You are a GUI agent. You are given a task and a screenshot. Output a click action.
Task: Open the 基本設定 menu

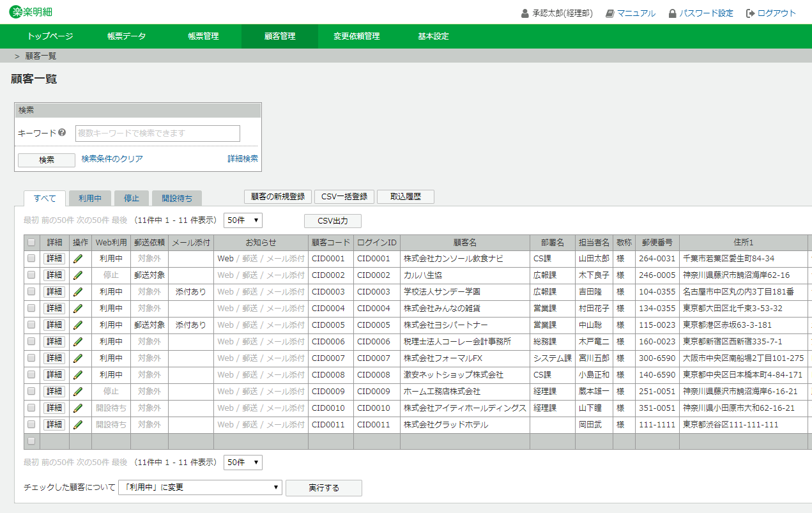433,36
